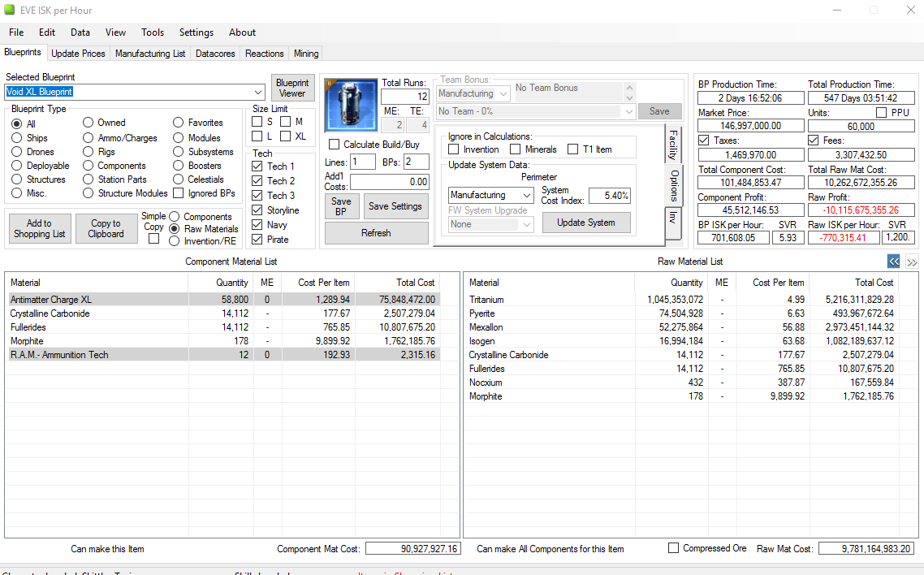Open the vertical Facility tab
This screenshot has width=924, height=575.
pos(673,145)
